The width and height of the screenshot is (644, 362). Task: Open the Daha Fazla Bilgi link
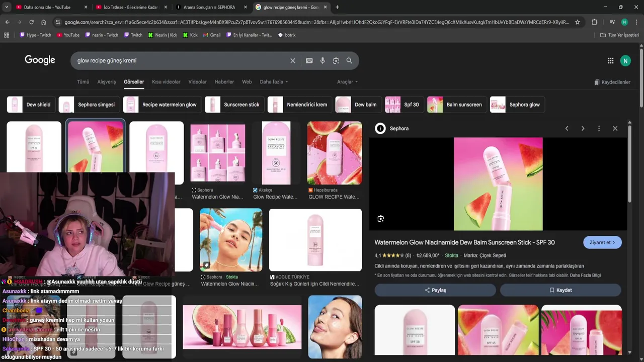(x=585, y=275)
